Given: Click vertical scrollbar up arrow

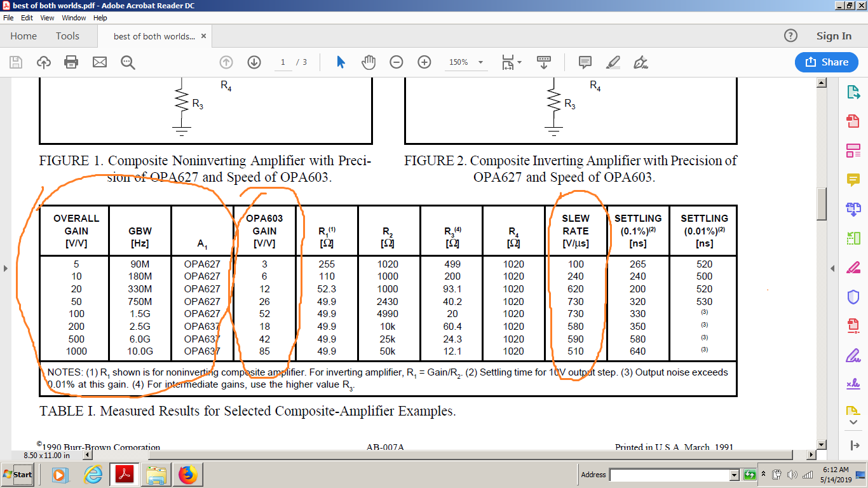Looking at the screenshot, I should click(x=822, y=83).
